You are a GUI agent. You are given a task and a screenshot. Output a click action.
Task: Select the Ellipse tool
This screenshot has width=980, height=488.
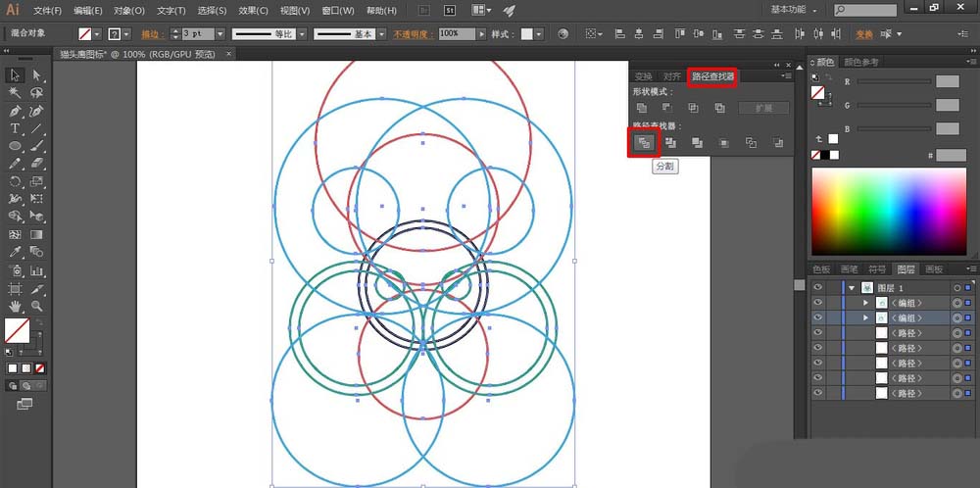(x=15, y=146)
